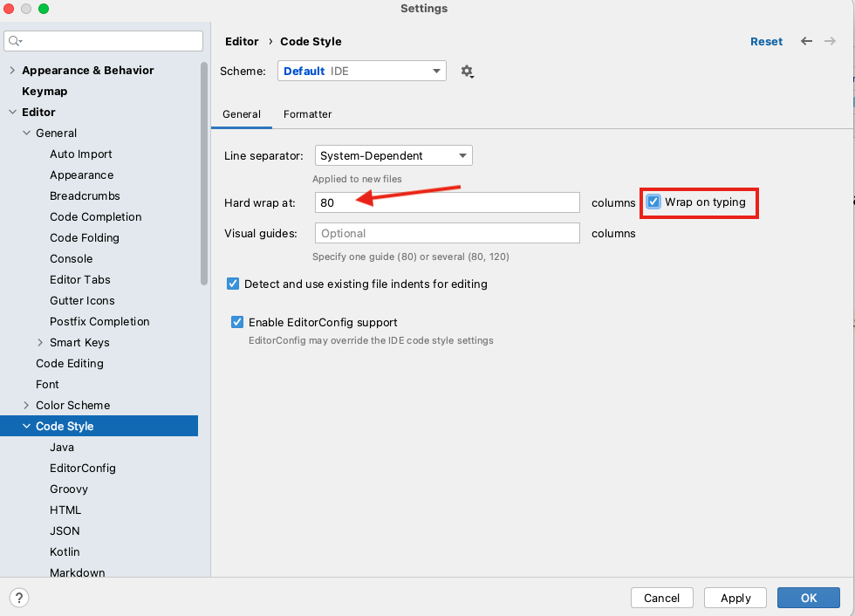Open the help question mark button

point(18,598)
